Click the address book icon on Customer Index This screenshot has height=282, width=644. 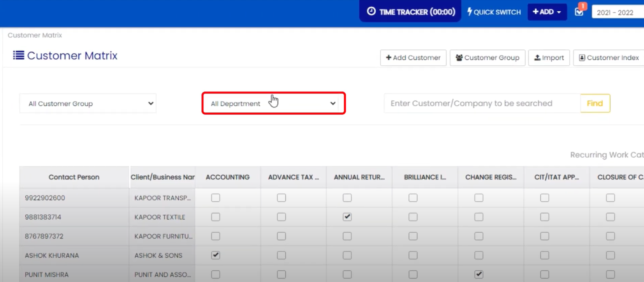(582, 58)
